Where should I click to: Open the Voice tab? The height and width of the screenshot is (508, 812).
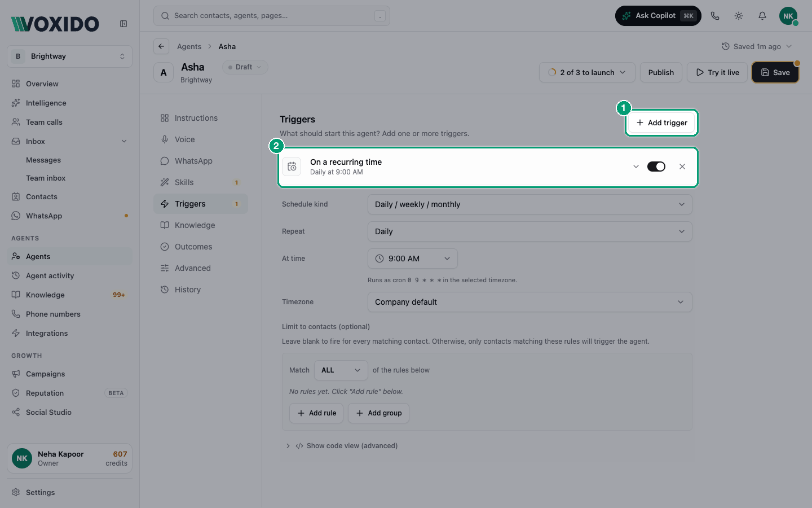201,139
